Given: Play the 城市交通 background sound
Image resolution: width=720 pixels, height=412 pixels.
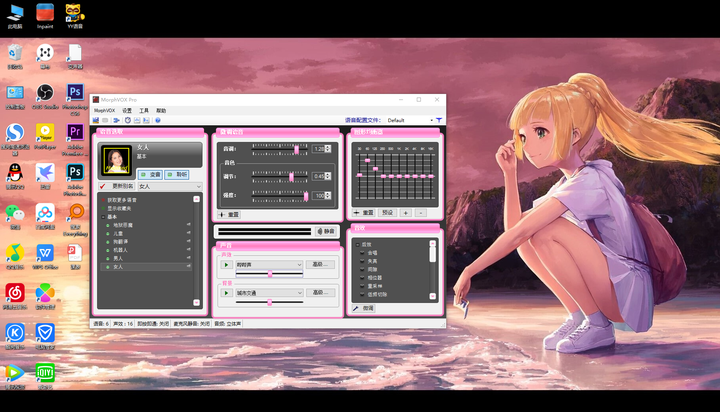Looking at the screenshot, I should click(226, 293).
